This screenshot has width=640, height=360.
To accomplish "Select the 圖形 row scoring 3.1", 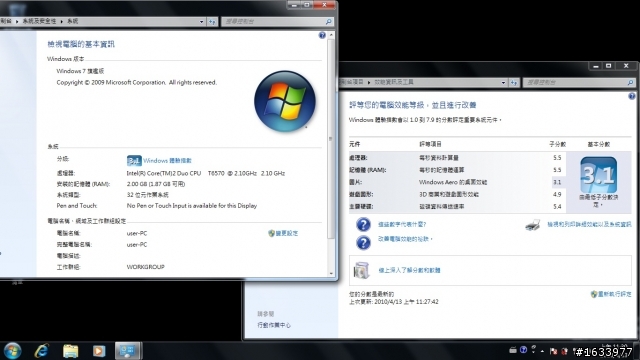I will (x=457, y=182).
